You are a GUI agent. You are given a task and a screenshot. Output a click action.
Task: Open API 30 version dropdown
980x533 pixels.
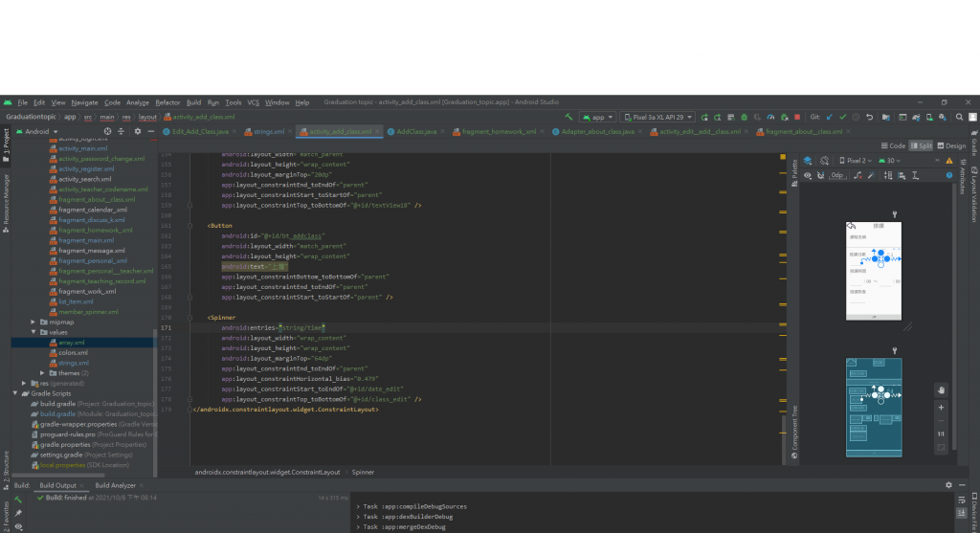tap(889, 161)
